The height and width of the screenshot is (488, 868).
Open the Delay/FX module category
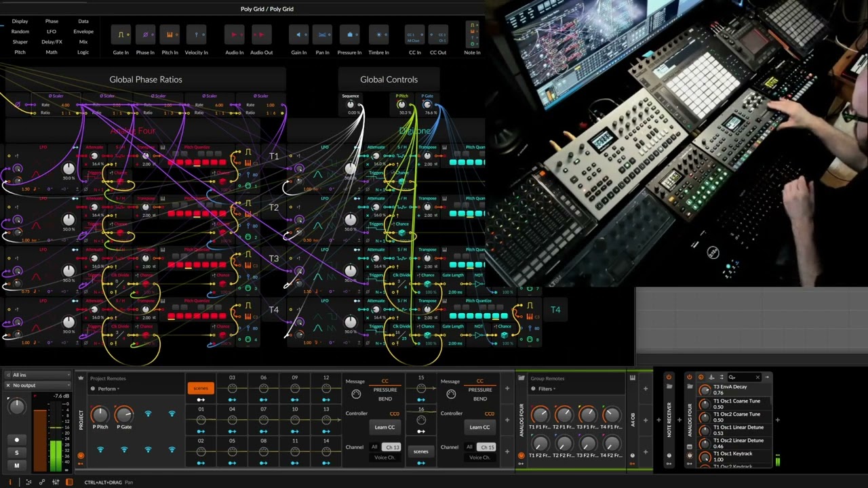pyautogui.click(x=52, y=42)
